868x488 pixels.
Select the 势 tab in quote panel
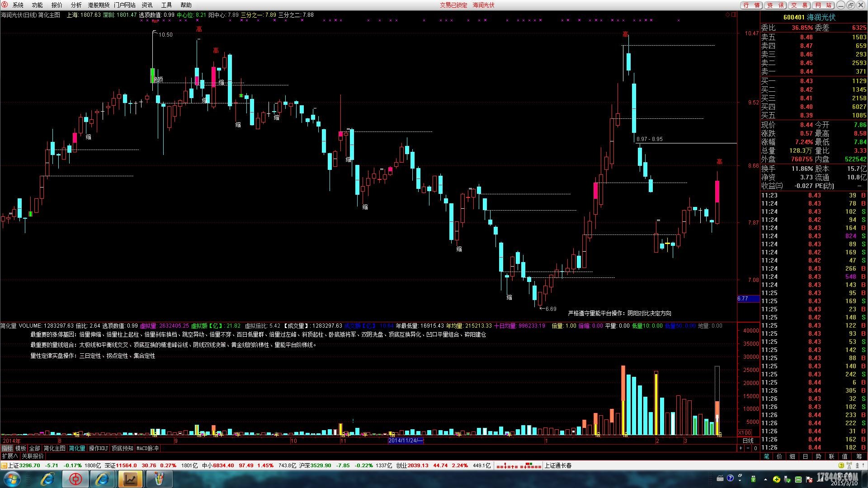click(819, 456)
